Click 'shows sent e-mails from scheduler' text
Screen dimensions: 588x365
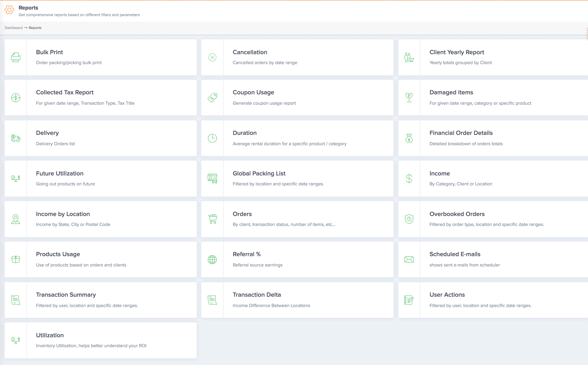point(465,265)
